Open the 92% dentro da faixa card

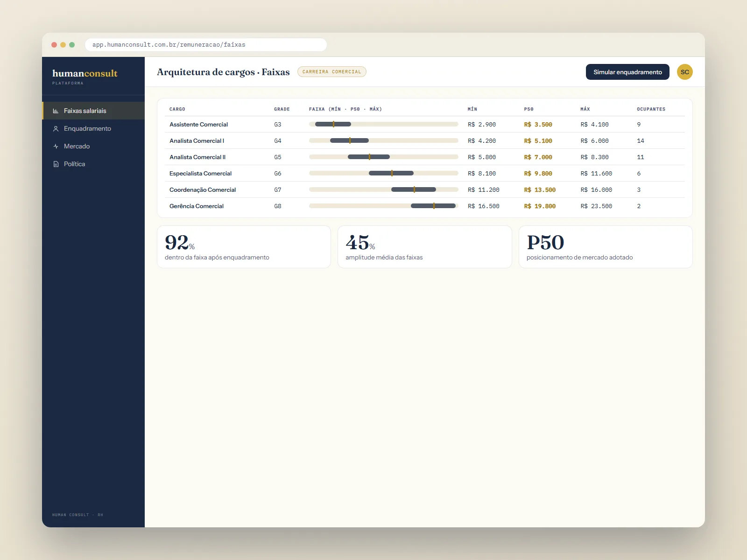click(244, 247)
